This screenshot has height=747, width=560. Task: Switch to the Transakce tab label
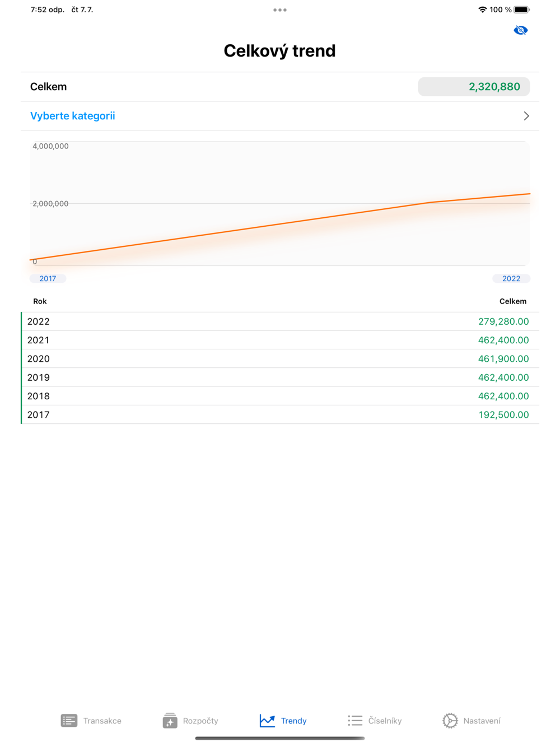102,721
